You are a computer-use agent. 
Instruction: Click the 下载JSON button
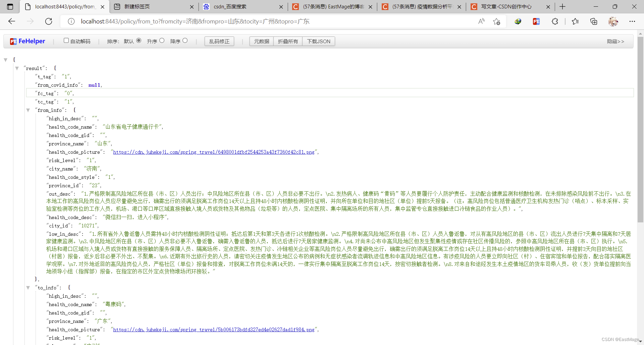click(x=319, y=41)
